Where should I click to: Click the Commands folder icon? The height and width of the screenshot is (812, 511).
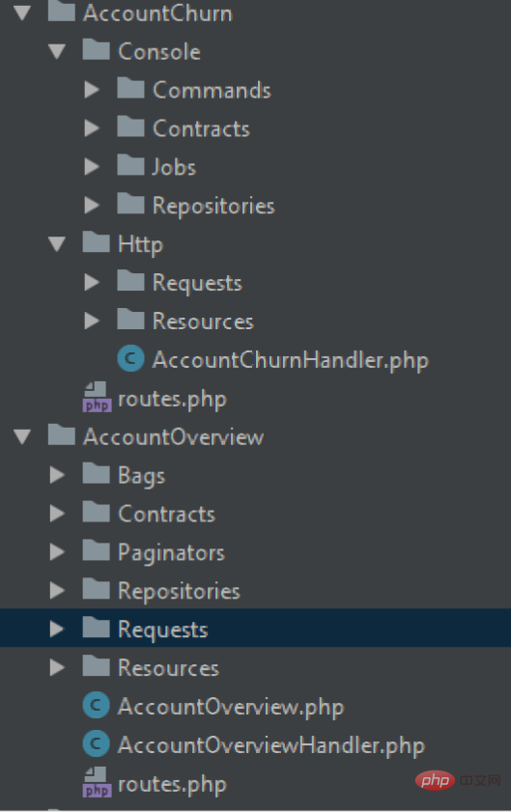[x=130, y=88]
